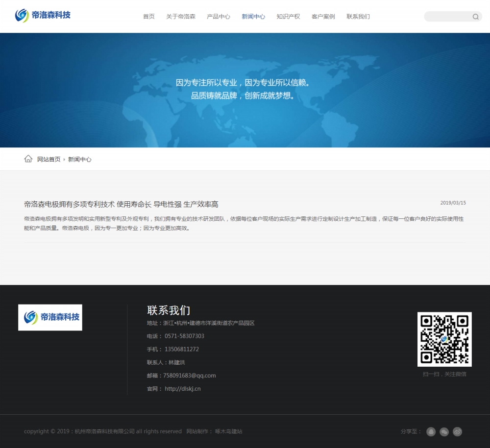
Task: Open the 首页 menu item
Action: pyautogui.click(x=148, y=17)
